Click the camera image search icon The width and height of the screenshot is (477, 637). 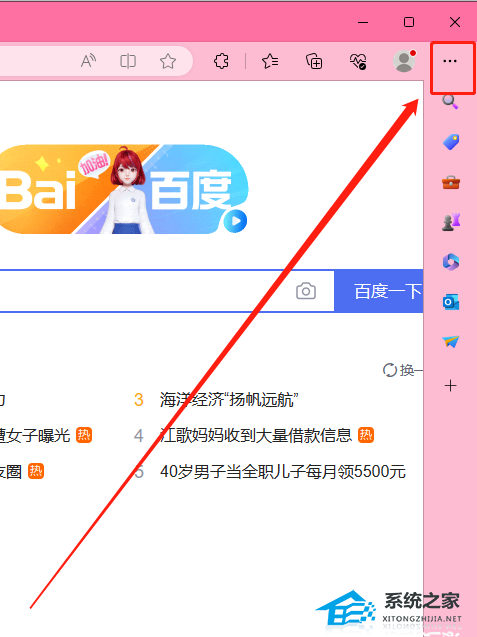point(306,291)
